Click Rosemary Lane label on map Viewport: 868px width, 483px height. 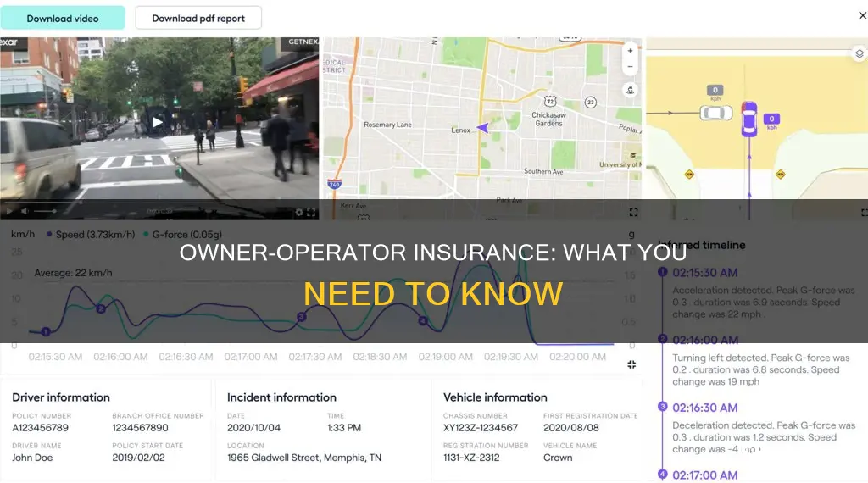pos(387,125)
